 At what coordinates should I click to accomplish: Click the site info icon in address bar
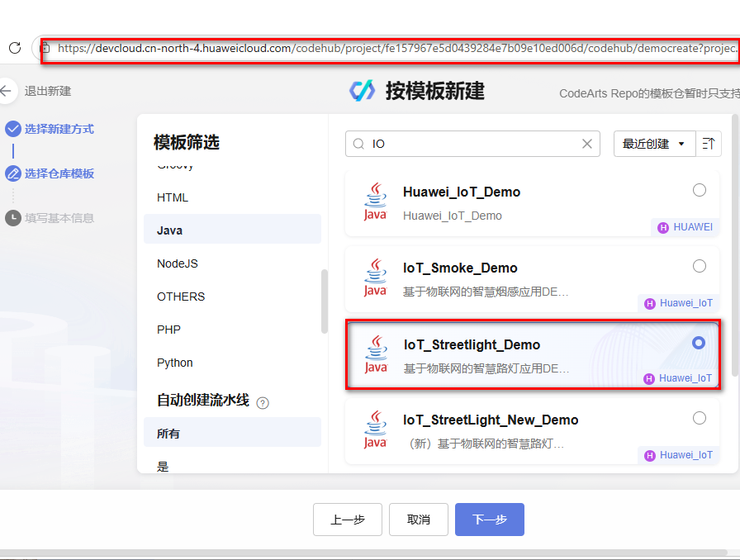click(x=45, y=48)
